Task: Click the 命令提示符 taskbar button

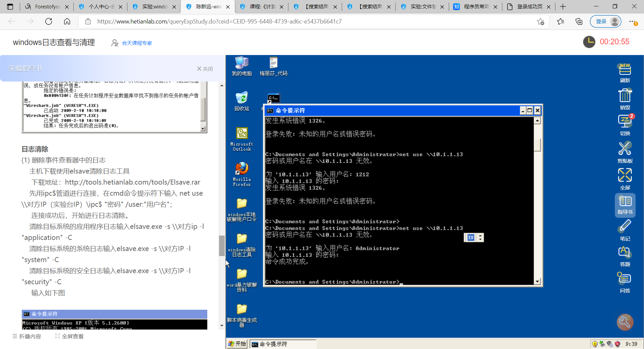Action: tap(283, 344)
